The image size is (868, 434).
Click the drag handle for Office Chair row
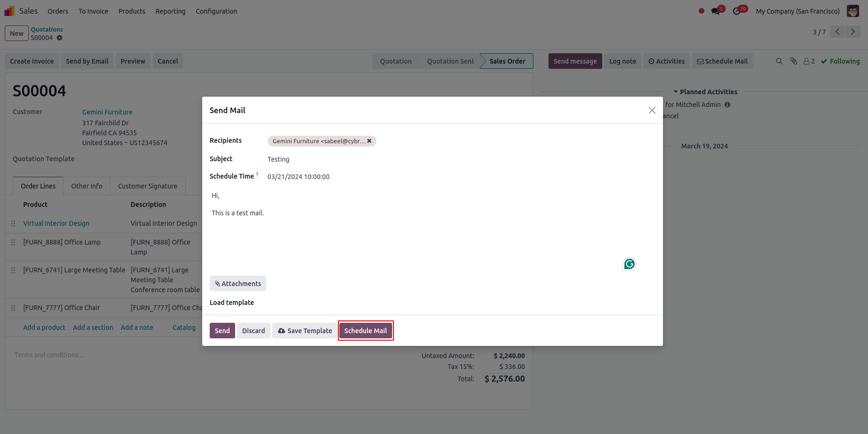click(x=13, y=308)
